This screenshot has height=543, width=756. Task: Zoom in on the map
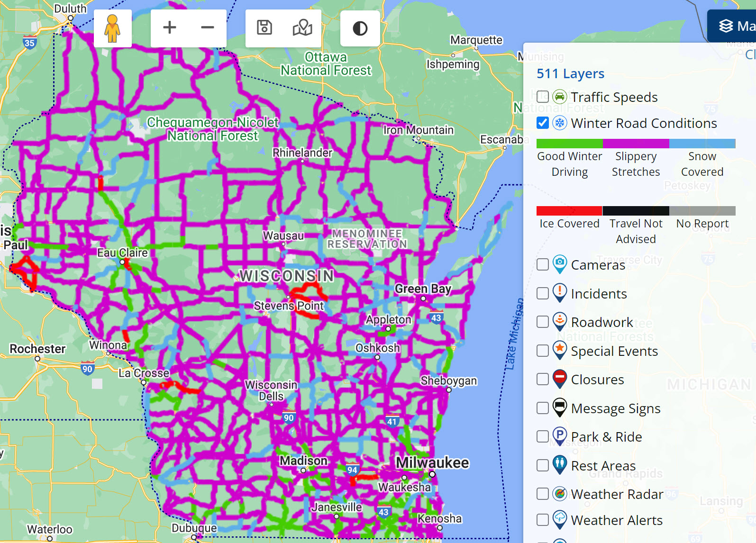pyautogui.click(x=170, y=28)
